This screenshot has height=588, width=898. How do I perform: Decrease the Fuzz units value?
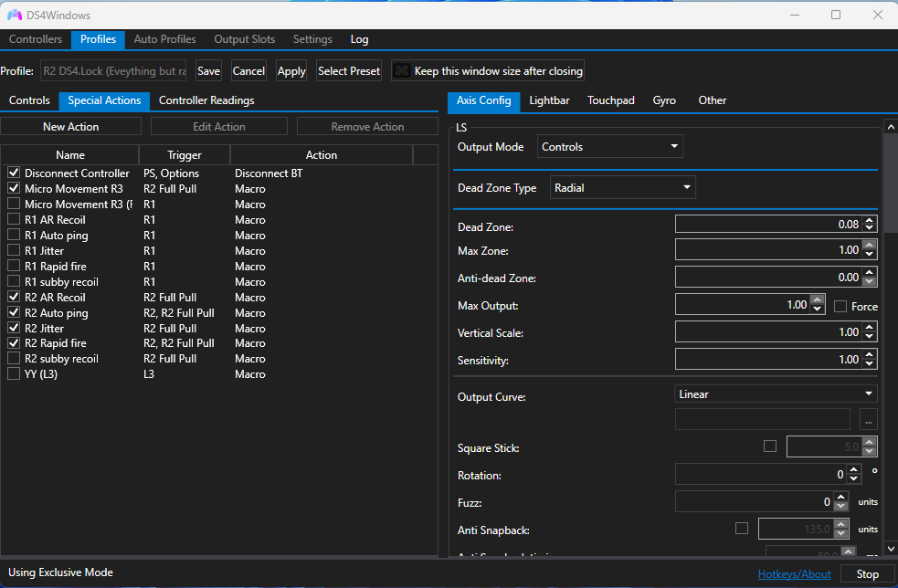[840, 506]
